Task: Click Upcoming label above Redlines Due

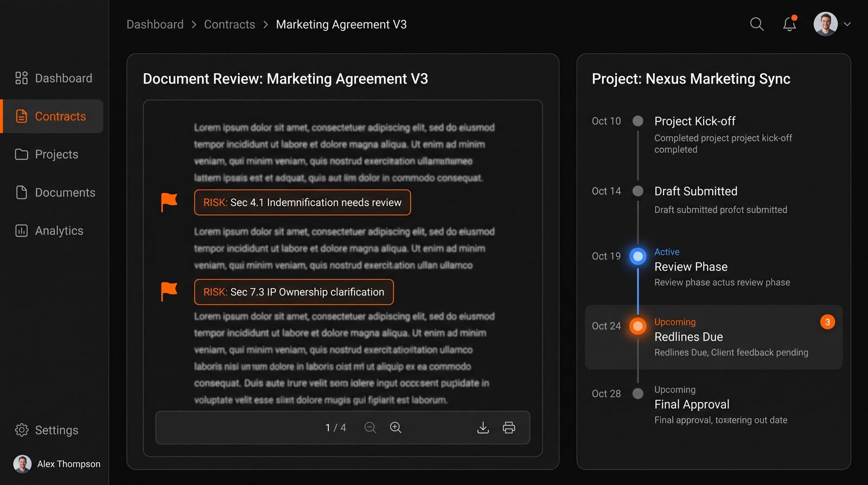Action: 675,322
